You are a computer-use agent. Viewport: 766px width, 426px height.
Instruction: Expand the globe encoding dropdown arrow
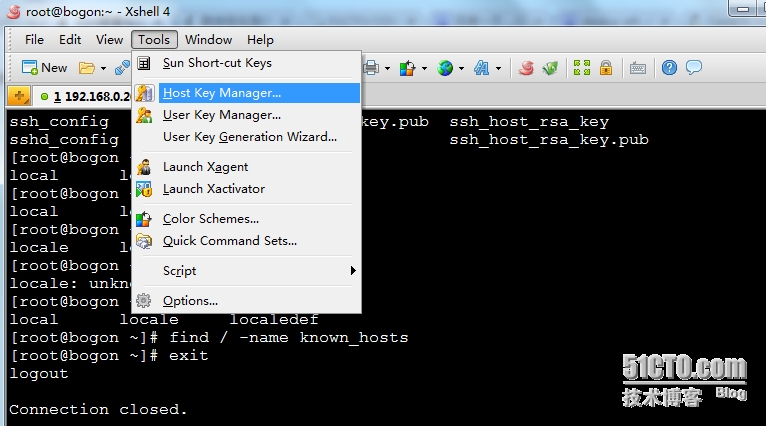coord(461,68)
